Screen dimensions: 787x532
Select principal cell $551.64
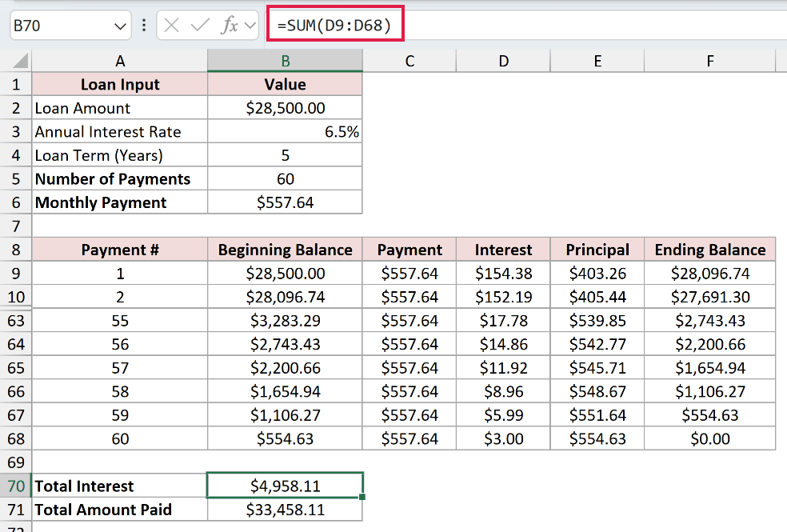pos(597,414)
